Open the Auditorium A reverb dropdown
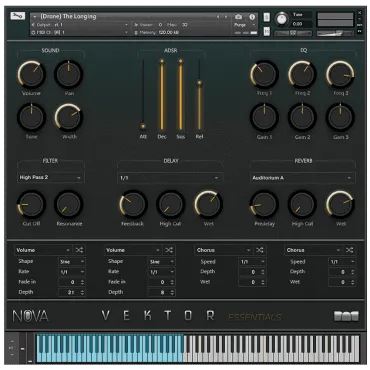Screen dimensions: 370x370 coord(303,178)
